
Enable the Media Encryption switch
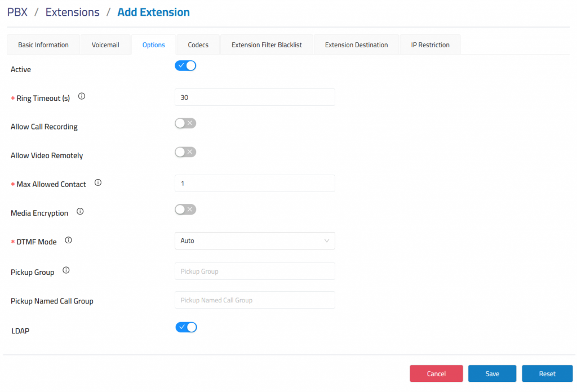[x=185, y=210]
